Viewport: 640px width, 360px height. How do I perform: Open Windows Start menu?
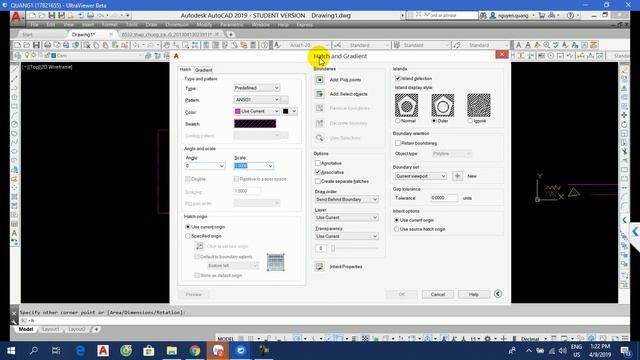pyautogui.click(x=11, y=351)
